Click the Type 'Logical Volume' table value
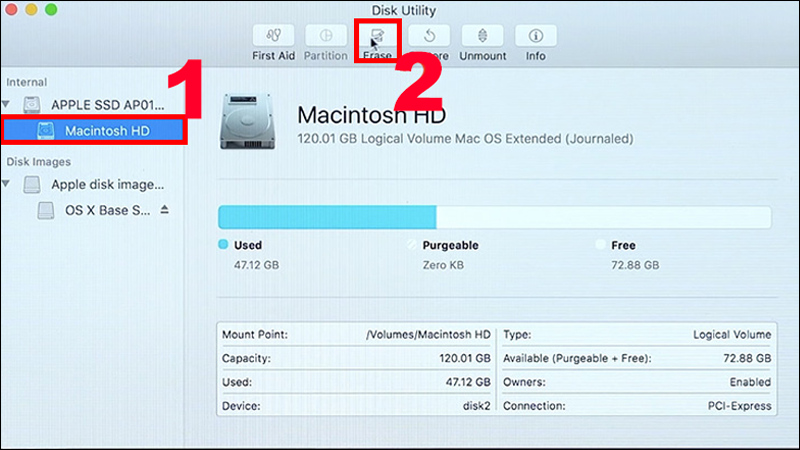This screenshot has height=450, width=800. [732, 335]
